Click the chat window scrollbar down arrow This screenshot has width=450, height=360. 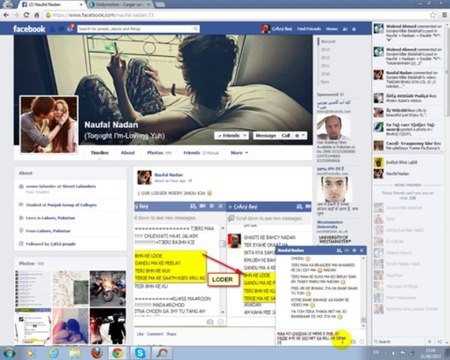363,325
